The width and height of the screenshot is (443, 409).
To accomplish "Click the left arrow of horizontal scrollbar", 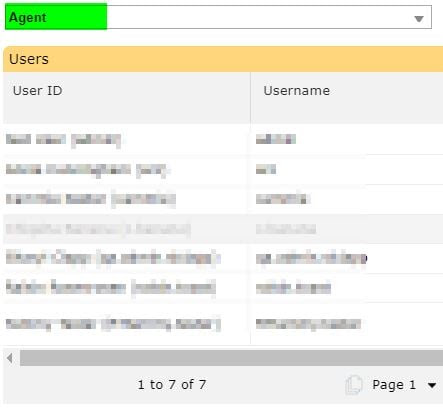I will pos(10,358).
